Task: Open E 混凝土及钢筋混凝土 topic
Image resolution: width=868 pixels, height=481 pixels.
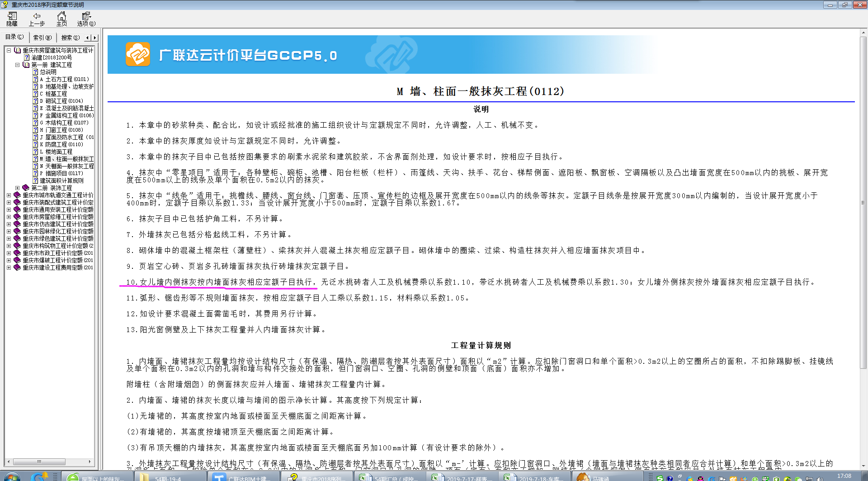Action: pyautogui.click(x=67, y=108)
